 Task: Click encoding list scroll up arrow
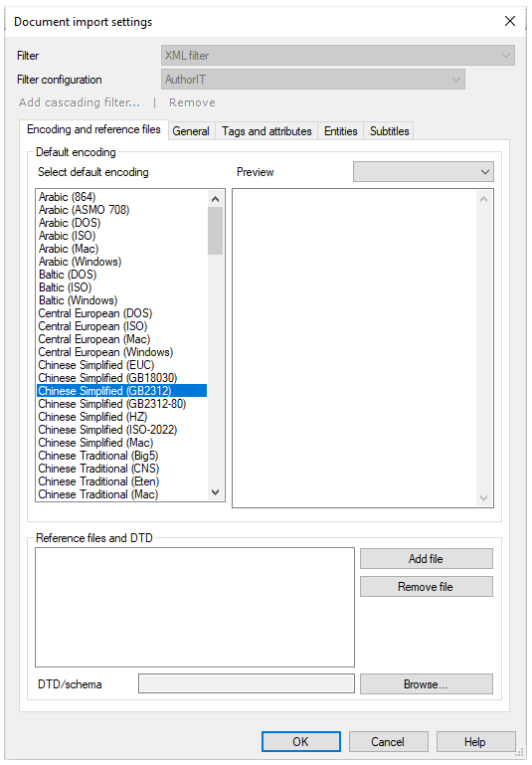tap(215, 199)
